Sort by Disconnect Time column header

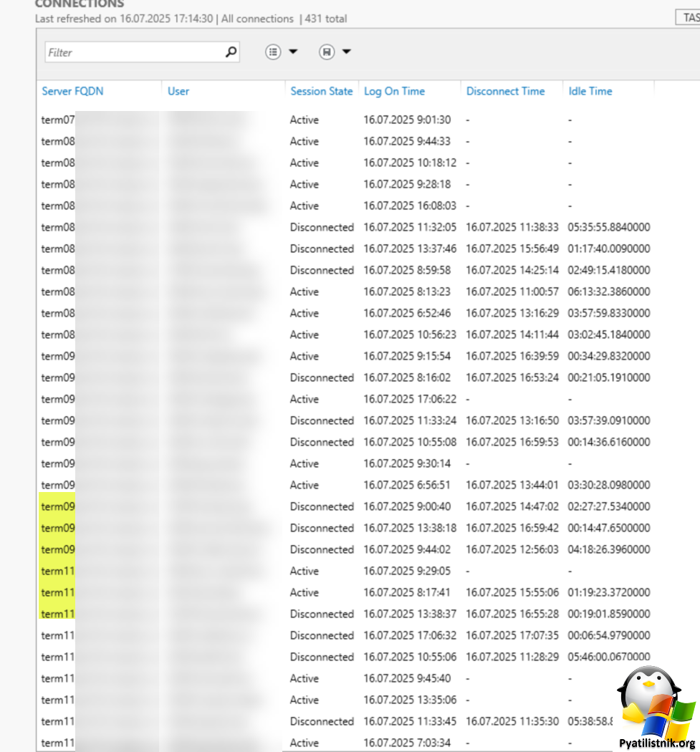pos(506,91)
